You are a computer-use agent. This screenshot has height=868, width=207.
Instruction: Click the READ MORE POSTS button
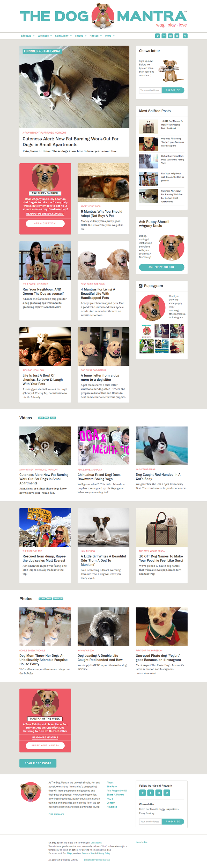click(x=38, y=763)
